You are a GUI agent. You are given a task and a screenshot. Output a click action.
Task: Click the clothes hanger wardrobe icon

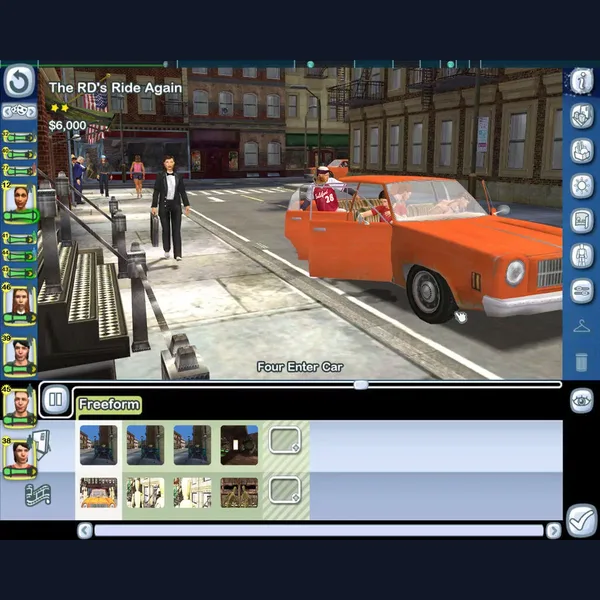[x=581, y=327]
